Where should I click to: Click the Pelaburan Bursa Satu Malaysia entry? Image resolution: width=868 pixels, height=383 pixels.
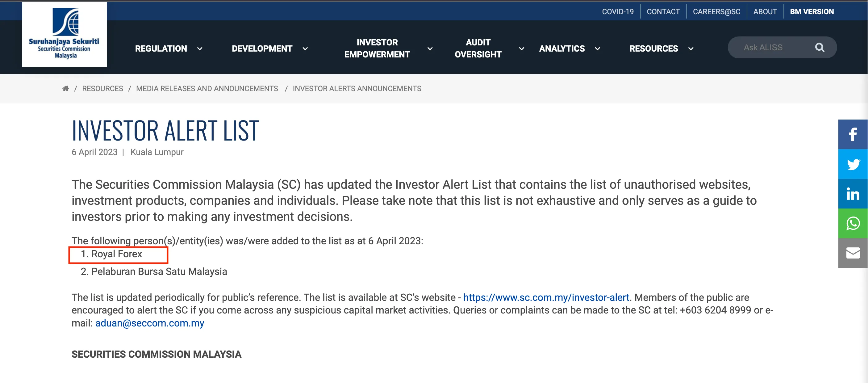click(159, 271)
